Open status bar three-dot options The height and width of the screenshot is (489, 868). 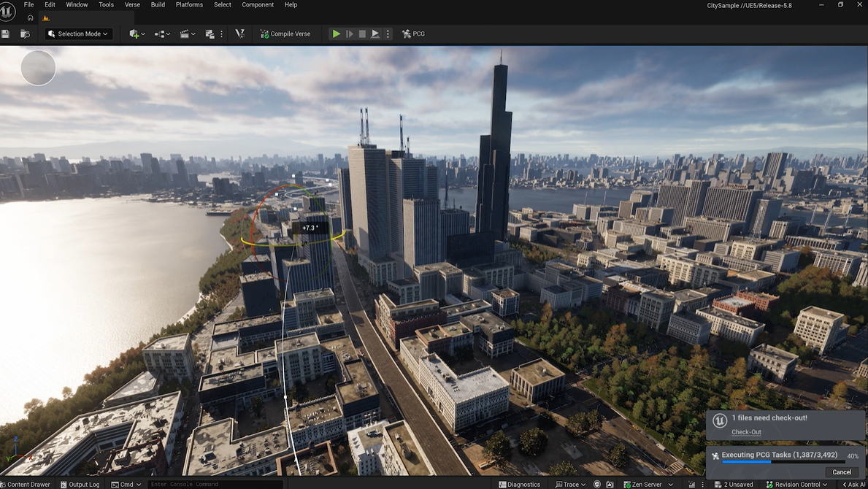pos(702,484)
